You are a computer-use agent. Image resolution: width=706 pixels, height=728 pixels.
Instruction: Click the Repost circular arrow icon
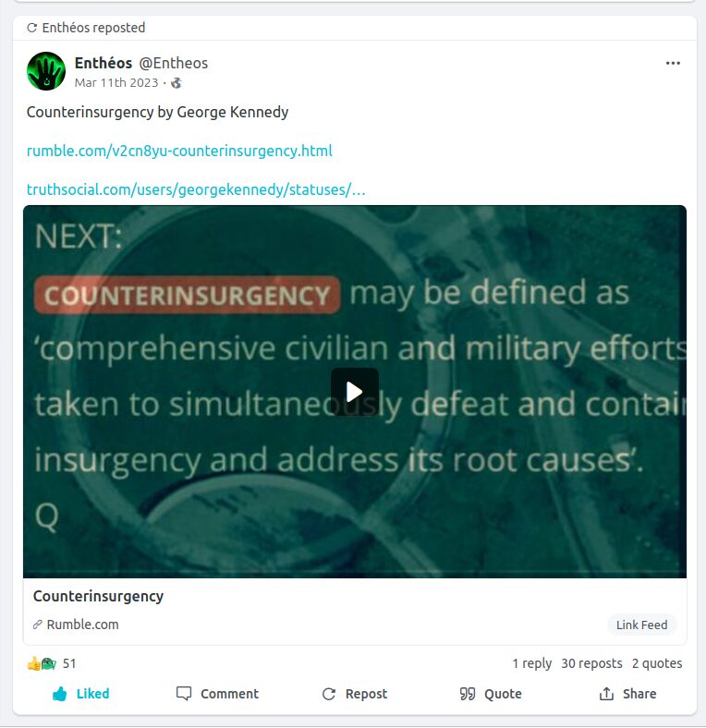tap(329, 694)
